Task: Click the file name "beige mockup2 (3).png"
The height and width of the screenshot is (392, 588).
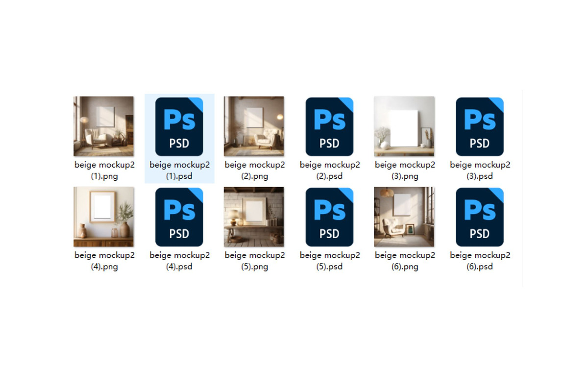Action: pos(405,171)
